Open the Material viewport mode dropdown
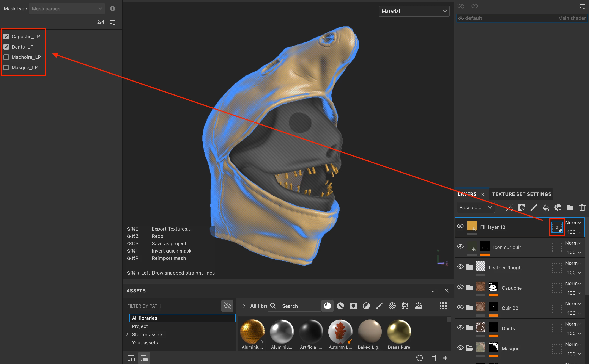 coord(414,11)
